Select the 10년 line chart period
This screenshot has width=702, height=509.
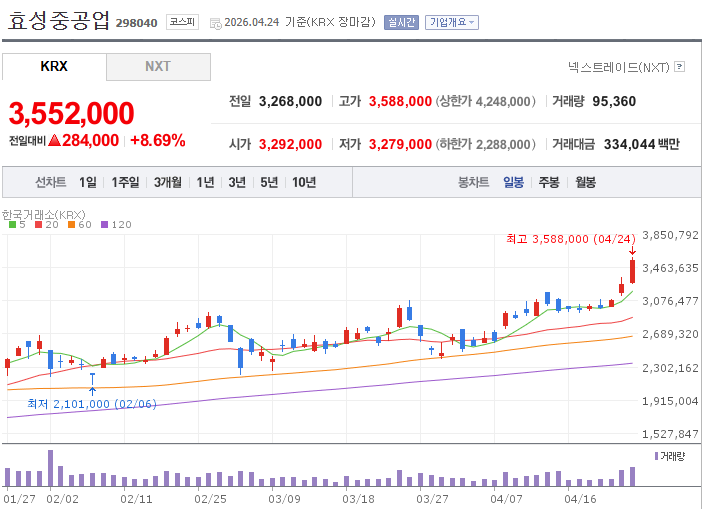click(304, 182)
